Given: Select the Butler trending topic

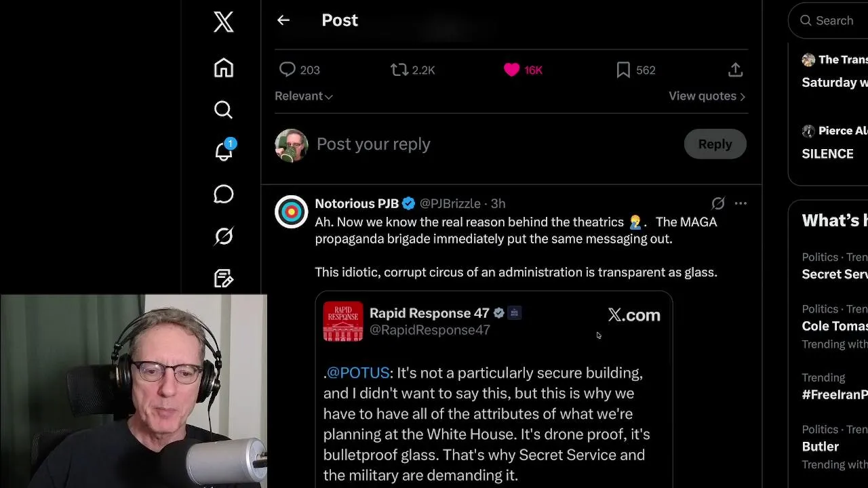Looking at the screenshot, I should 820,447.
